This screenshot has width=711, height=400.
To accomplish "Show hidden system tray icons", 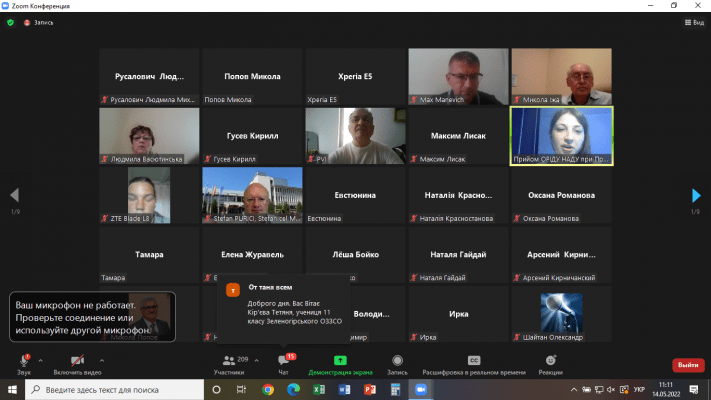I will (x=574, y=390).
